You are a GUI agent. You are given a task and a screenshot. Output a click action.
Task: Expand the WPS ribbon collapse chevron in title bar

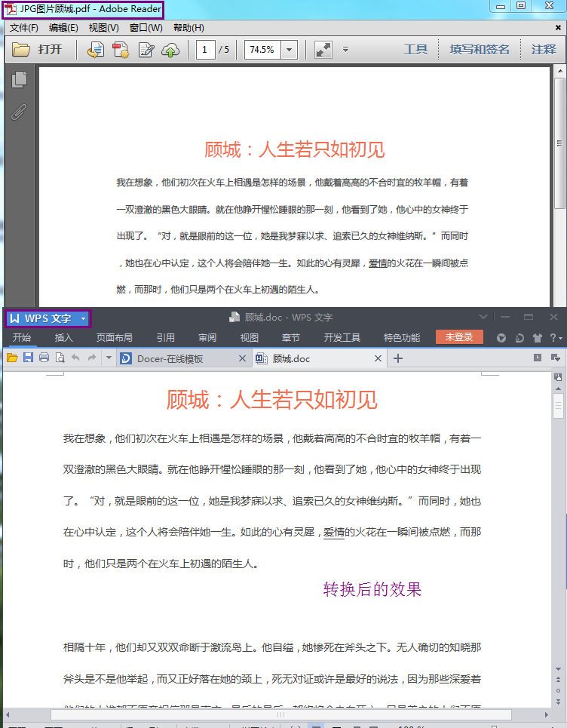(x=483, y=317)
